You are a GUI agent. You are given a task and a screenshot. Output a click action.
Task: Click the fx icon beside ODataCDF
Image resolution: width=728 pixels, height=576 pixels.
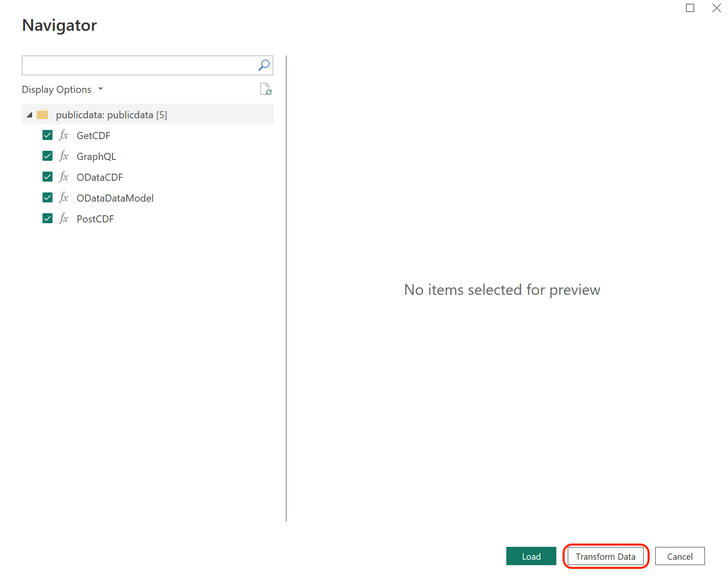[64, 177]
